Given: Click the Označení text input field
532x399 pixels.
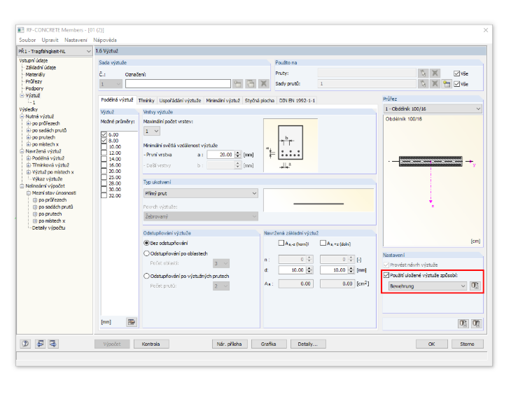Looking at the screenshot, I should 178,83.
